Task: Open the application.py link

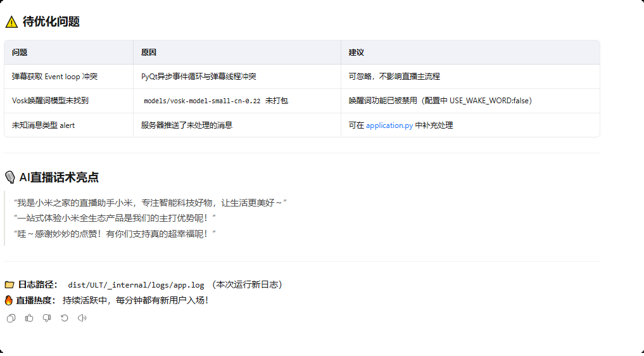Action: (389, 125)
